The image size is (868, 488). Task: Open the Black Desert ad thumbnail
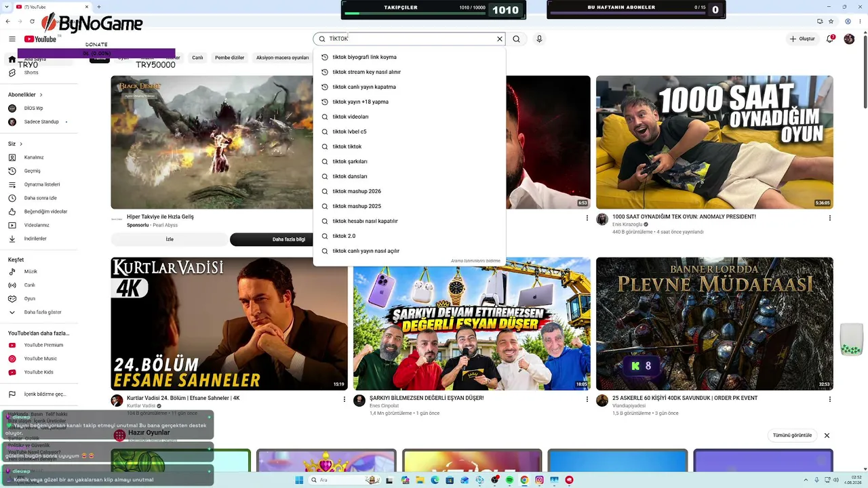pos(212,142)
